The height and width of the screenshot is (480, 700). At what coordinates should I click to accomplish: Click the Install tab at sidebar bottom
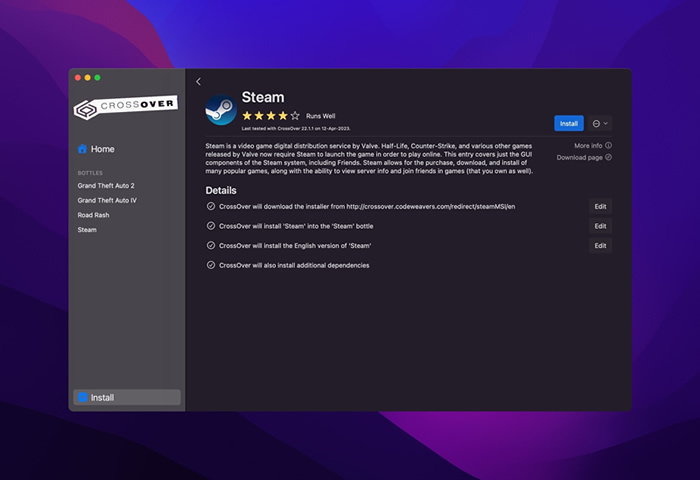pyautogui.click(x=127, y=397)
